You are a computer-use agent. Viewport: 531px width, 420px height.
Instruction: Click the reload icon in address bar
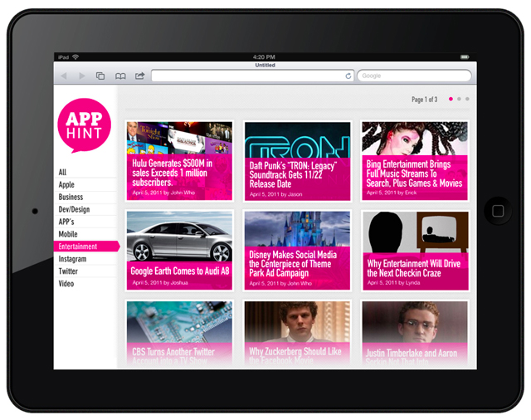[348, 76]
